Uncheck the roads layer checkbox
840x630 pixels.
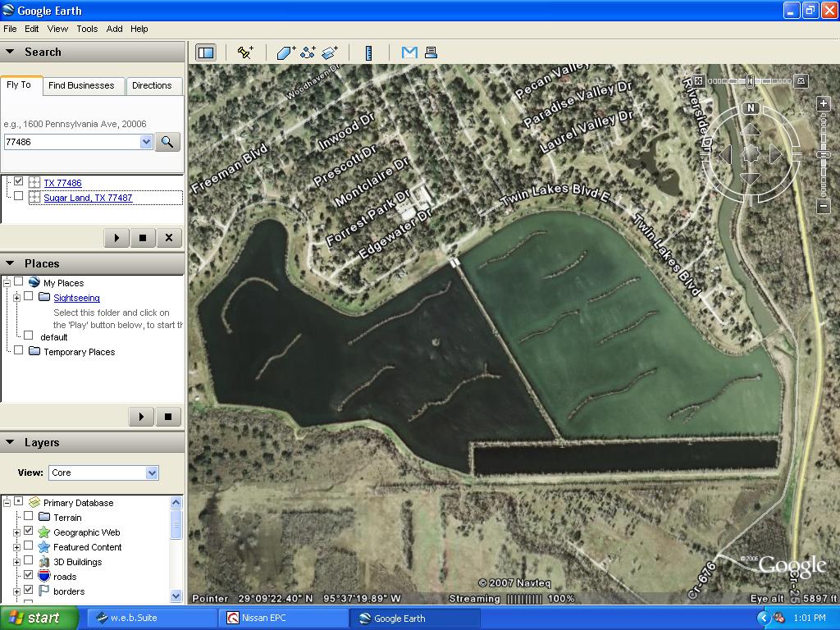29,576
